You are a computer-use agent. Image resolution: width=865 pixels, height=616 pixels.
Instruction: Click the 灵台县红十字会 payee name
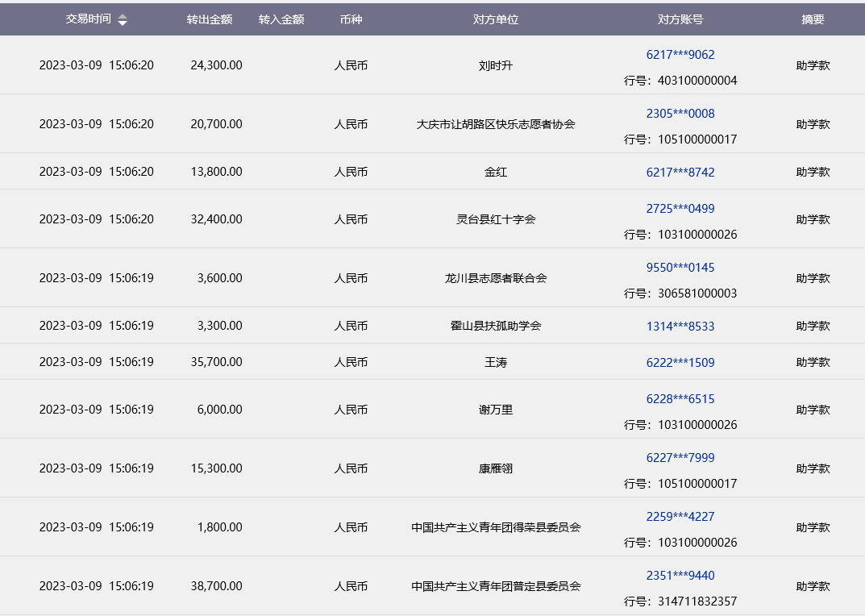495,219
